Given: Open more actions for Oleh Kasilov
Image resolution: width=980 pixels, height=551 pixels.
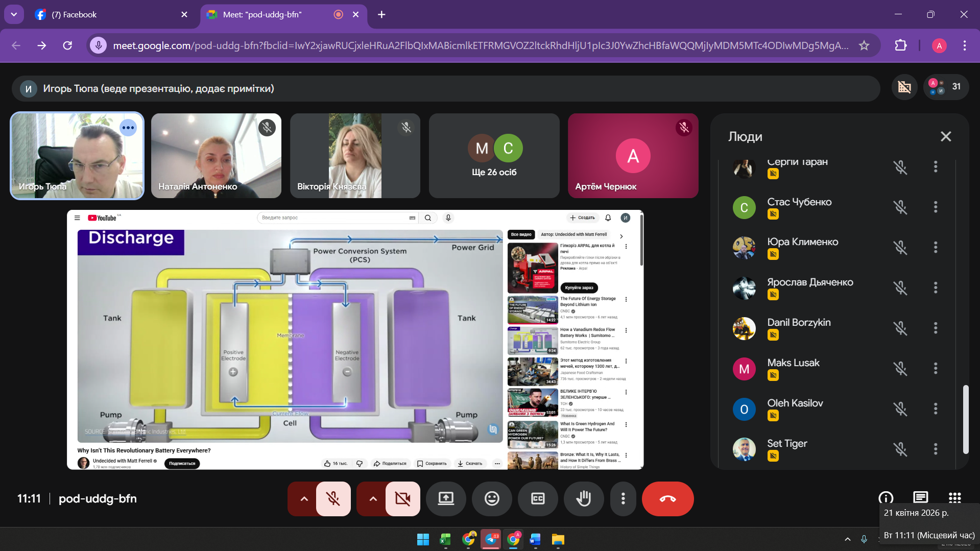Looking at the screenshot, I should point(936,409).
